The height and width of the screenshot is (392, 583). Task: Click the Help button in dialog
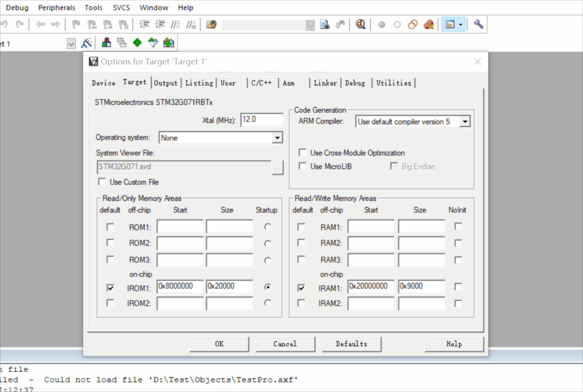pyautogui.click(x=454, y=344)
